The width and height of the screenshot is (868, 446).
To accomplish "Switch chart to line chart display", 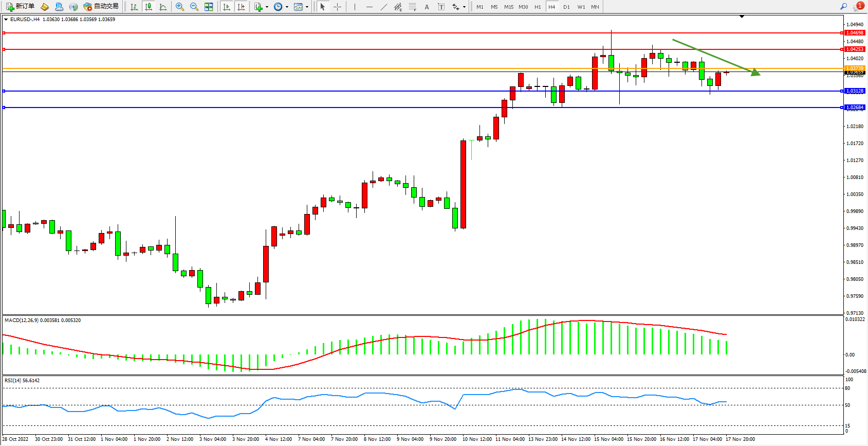I will pos(163,7).
